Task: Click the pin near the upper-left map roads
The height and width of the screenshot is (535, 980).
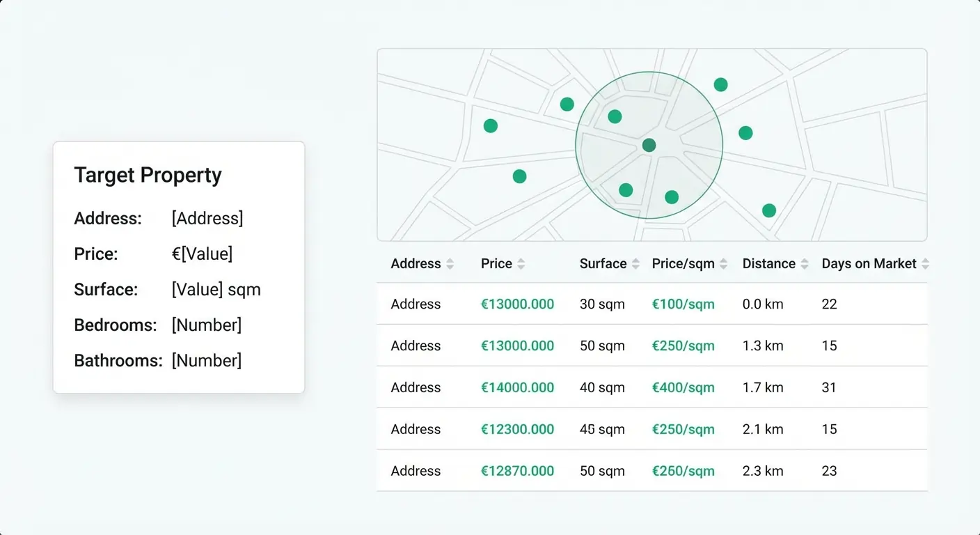Action: point(567,103)
